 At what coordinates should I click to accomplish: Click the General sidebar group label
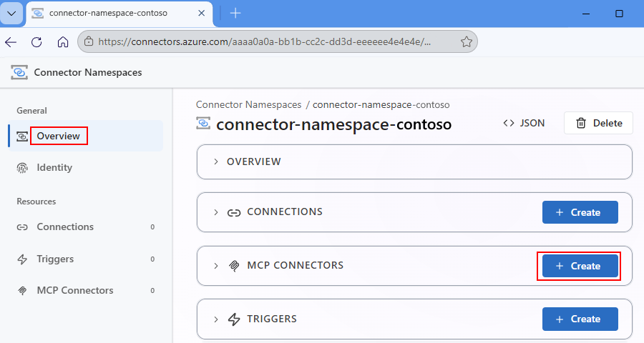tap(31, 110)
